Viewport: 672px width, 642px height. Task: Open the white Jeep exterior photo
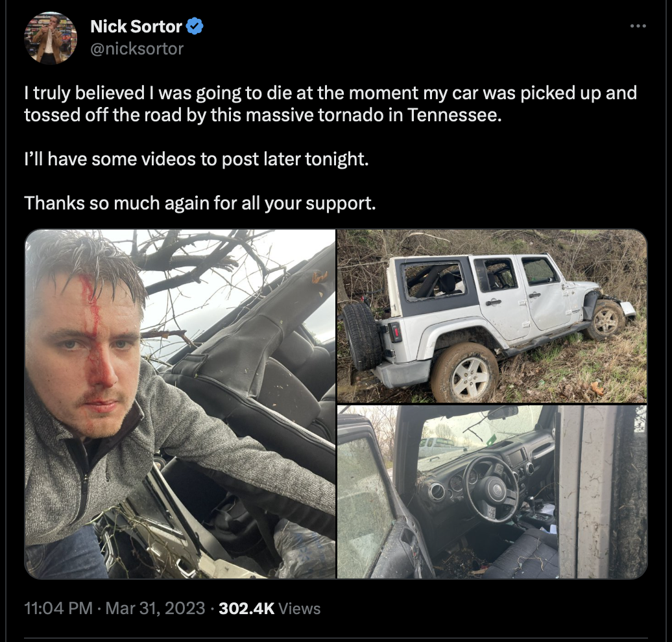coord(492,316)
